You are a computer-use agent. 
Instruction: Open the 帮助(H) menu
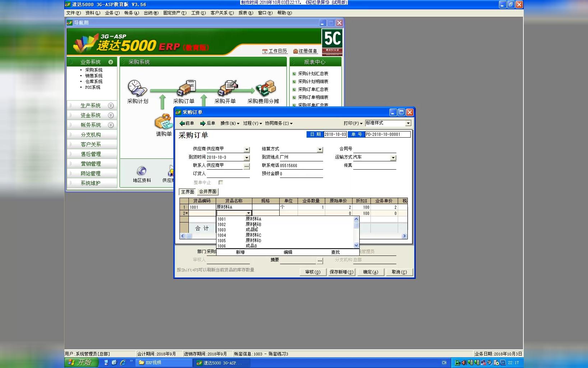(285, 13)
